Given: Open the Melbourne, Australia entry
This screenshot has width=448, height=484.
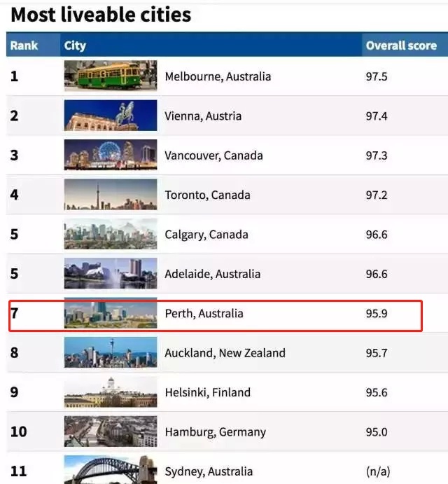Looking at the screenshot, I should point(218,76).
